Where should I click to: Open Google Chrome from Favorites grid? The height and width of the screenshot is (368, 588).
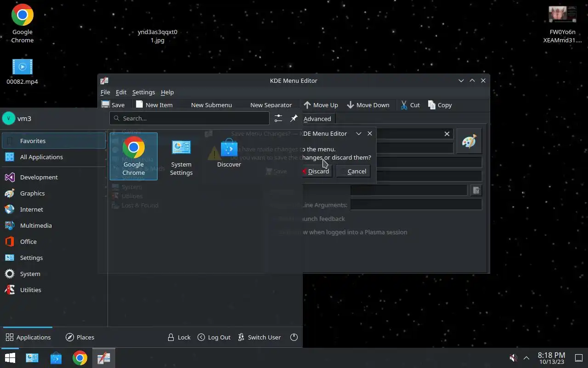click(x=134, y=156)
